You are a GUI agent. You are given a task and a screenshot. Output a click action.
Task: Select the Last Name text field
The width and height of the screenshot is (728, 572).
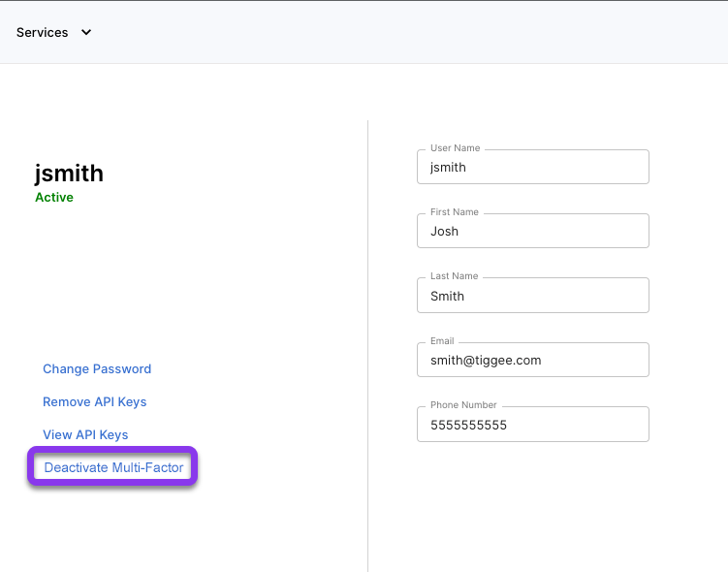pos(533,296)
